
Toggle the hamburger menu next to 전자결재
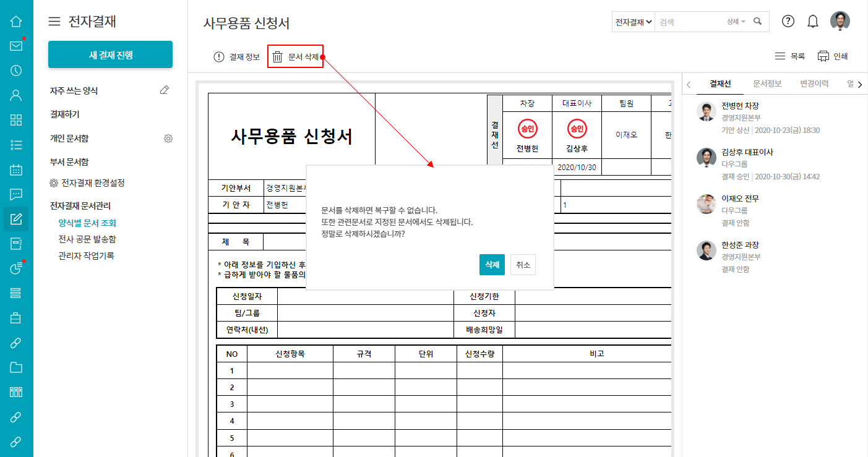tap(54, 22)
